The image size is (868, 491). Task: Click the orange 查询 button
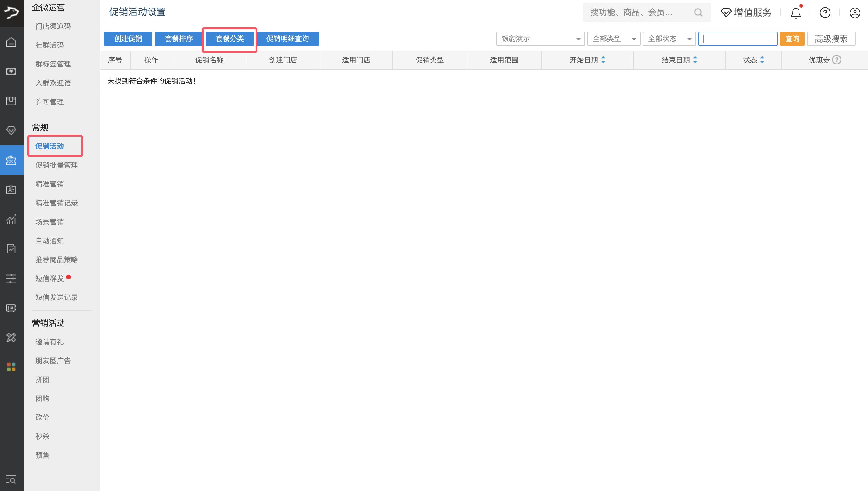tap(792, 39)
